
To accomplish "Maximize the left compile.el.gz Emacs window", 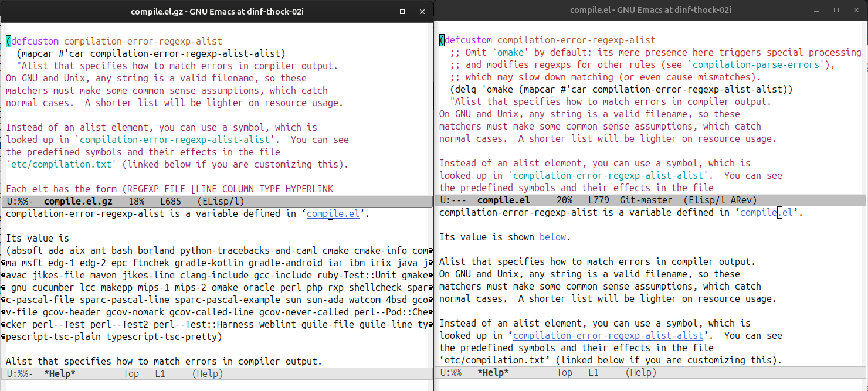I will pos(402,11).
